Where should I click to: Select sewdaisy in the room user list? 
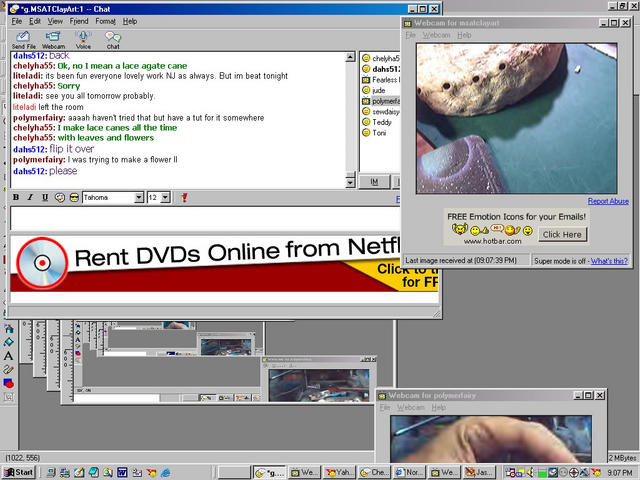click(381, 111)
